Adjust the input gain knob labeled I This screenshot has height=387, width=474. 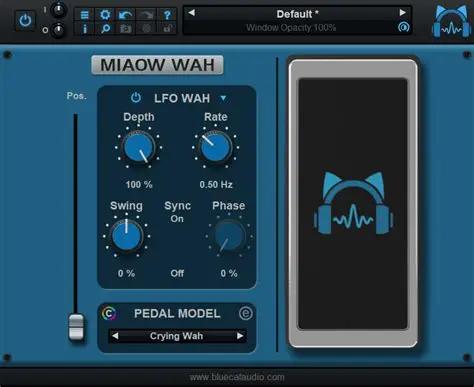tap(59, 10)
